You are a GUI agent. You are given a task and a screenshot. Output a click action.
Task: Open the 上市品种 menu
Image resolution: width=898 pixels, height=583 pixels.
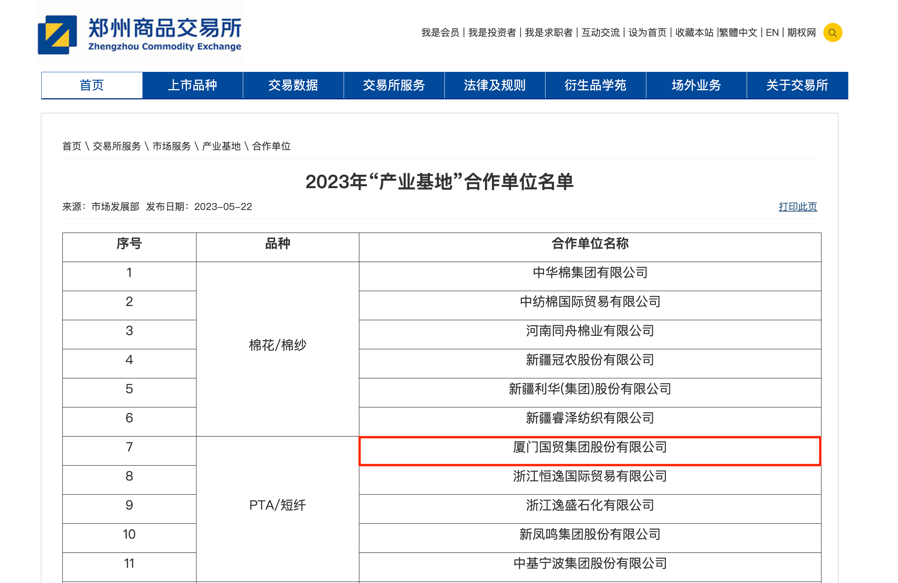pos(192,86)
